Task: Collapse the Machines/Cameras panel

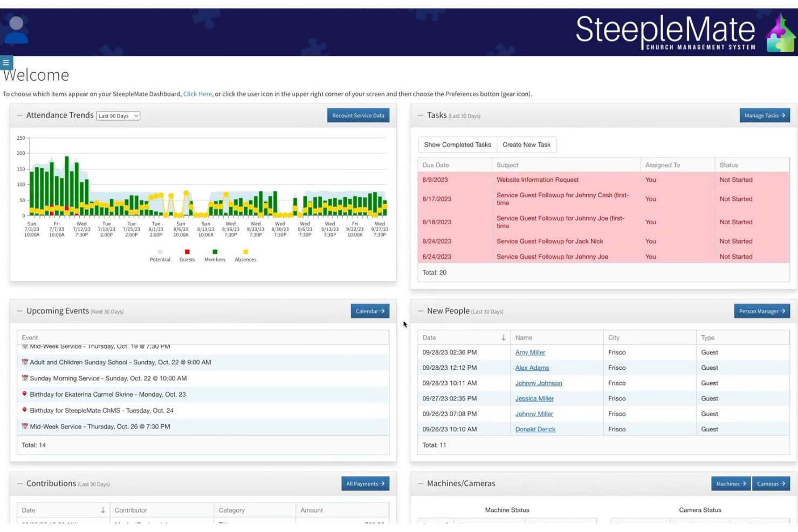Action: pyautogui.click(x=421, y=483)
